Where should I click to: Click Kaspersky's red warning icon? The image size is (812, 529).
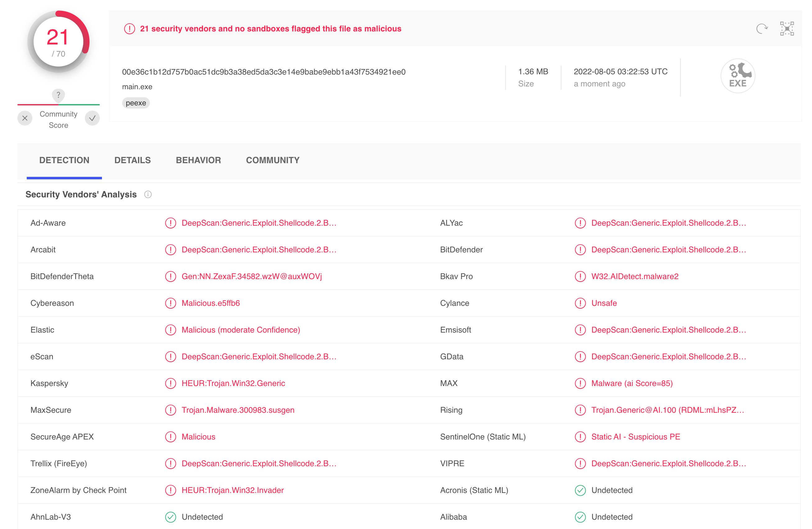tap(170, 383)
